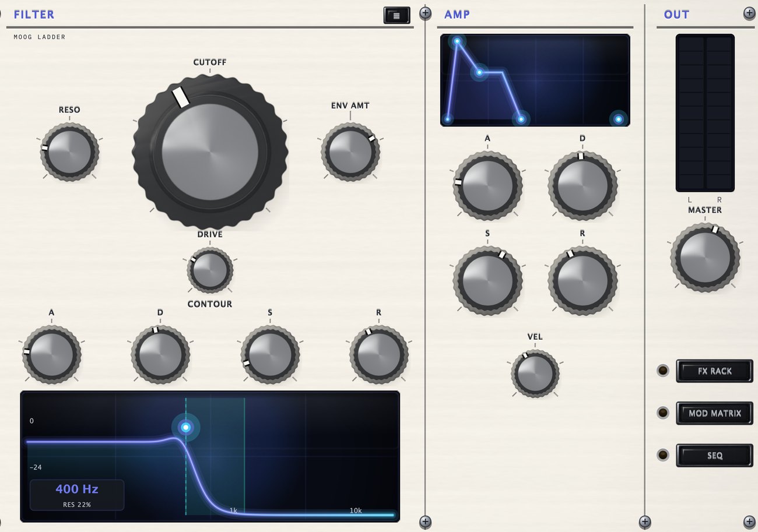Toggle the LED beside MOD MATRIX

point(663,413)
